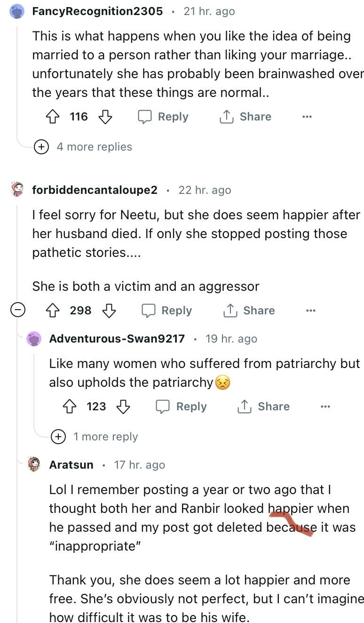Downvote the comment with 298 votes

coord(109,311)
